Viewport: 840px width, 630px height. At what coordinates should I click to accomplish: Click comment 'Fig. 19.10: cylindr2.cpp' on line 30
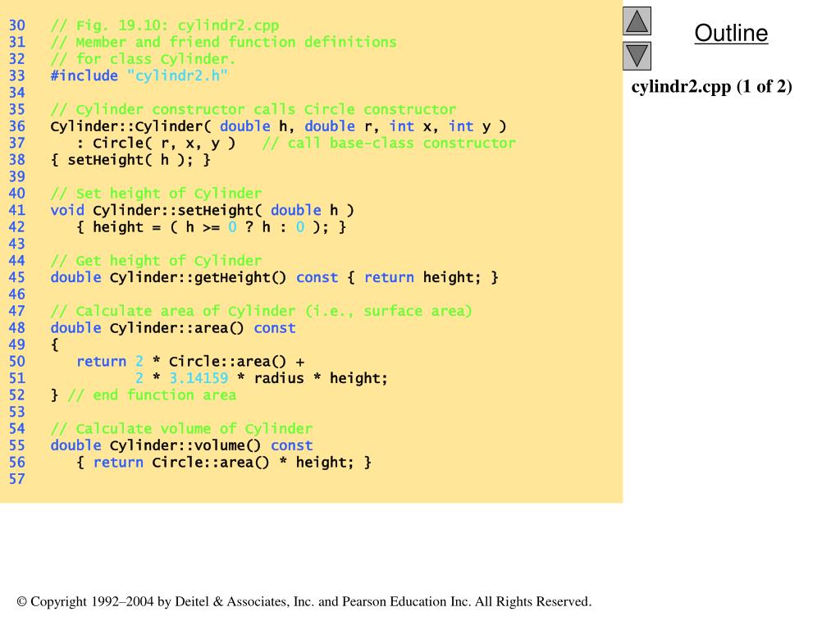[164, 25]
